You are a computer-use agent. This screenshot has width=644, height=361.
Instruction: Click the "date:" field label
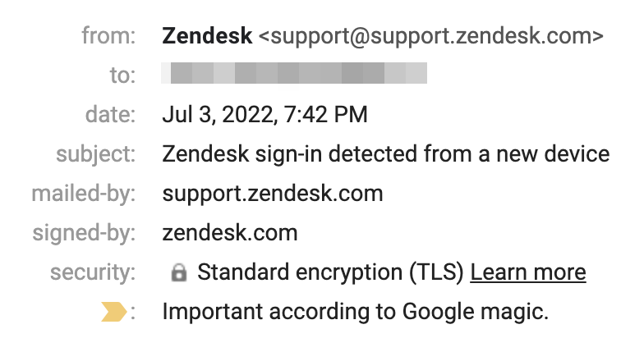pos(110,115)
